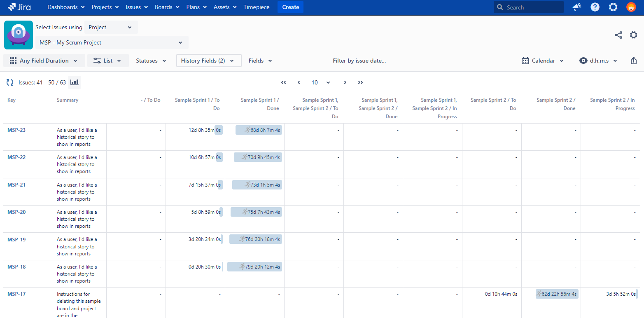644x318 pixels.
Task: Open the bar chart view icon
Action: [x=75, y=82]
